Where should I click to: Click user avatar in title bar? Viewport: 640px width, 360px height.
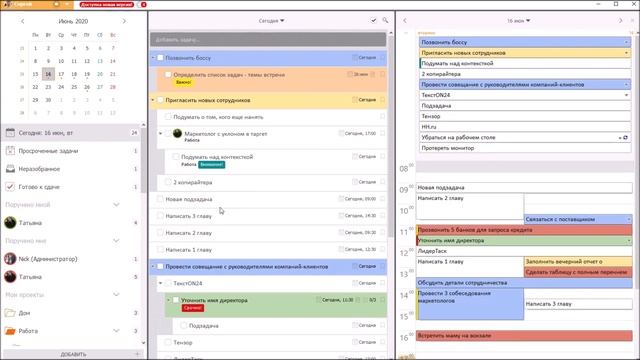[x=7, y=4]
